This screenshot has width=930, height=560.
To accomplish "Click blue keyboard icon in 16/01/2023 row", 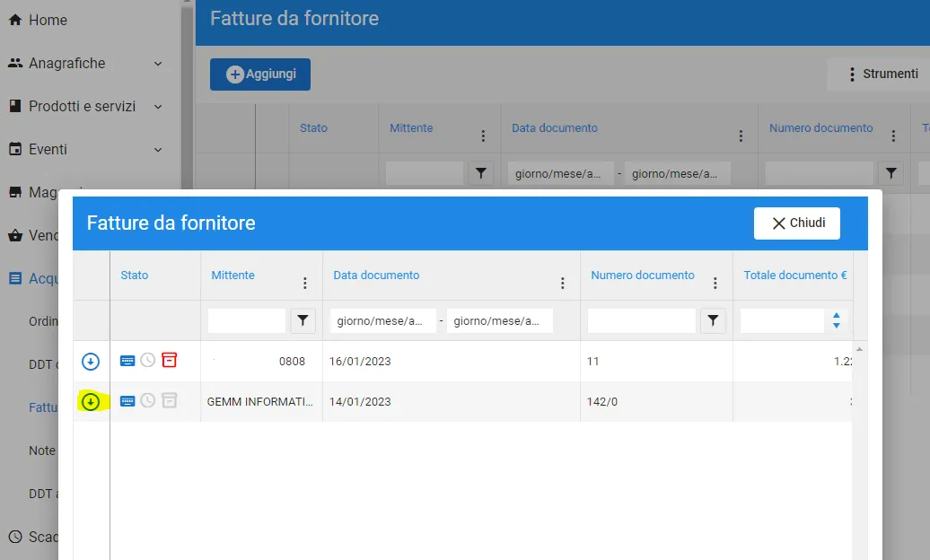I will coord(127,361).
